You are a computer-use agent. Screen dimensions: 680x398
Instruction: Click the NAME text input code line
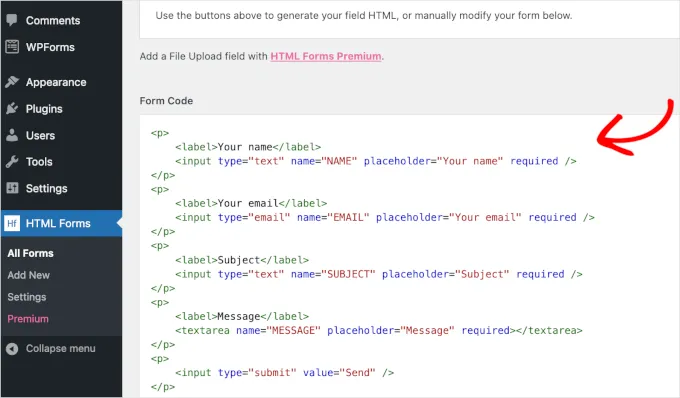pyautogui.click(x=376, y=161)
